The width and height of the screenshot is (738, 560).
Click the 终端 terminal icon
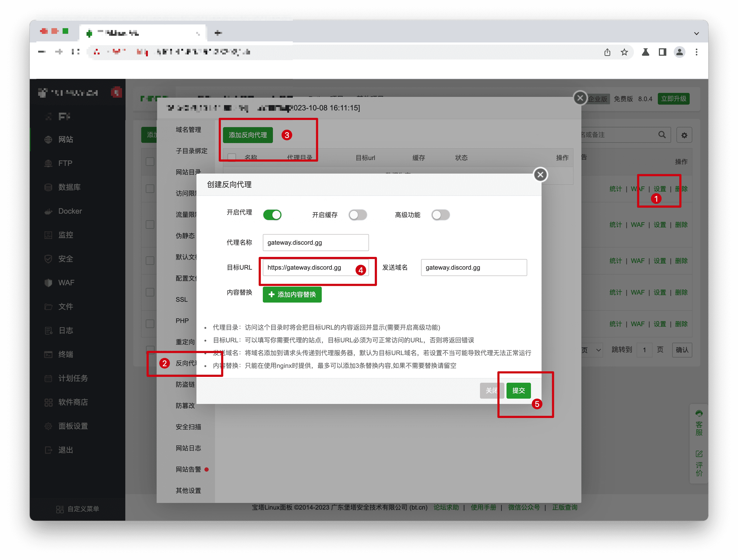(48, 355)
